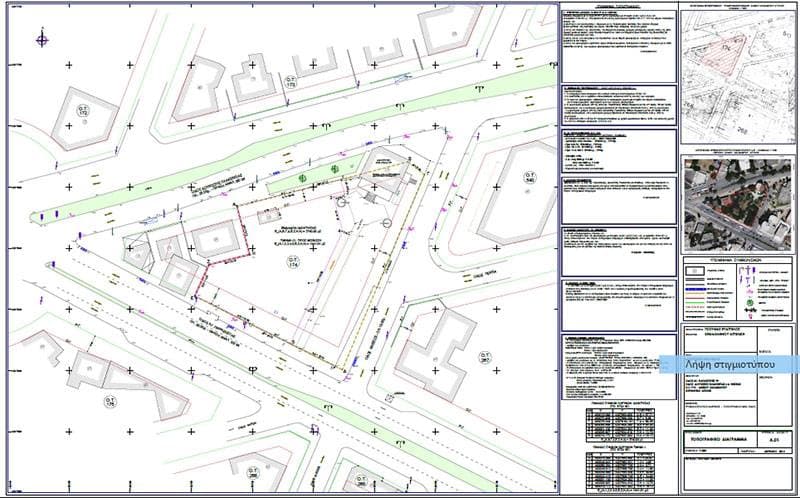Select the O.T. 540 block label
This screenshot has width=800, height=498.
point(530,178)
